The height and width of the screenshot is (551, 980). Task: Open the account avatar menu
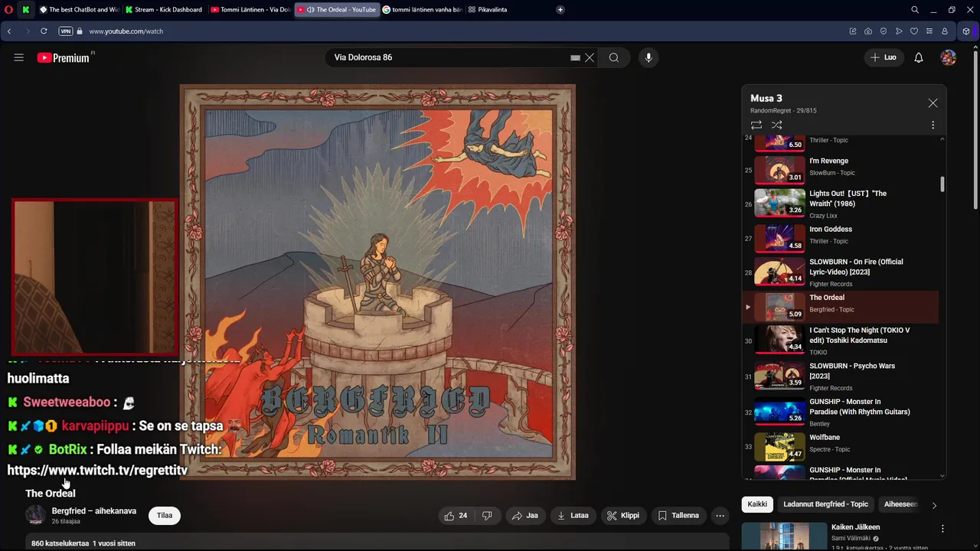[949, 57]
